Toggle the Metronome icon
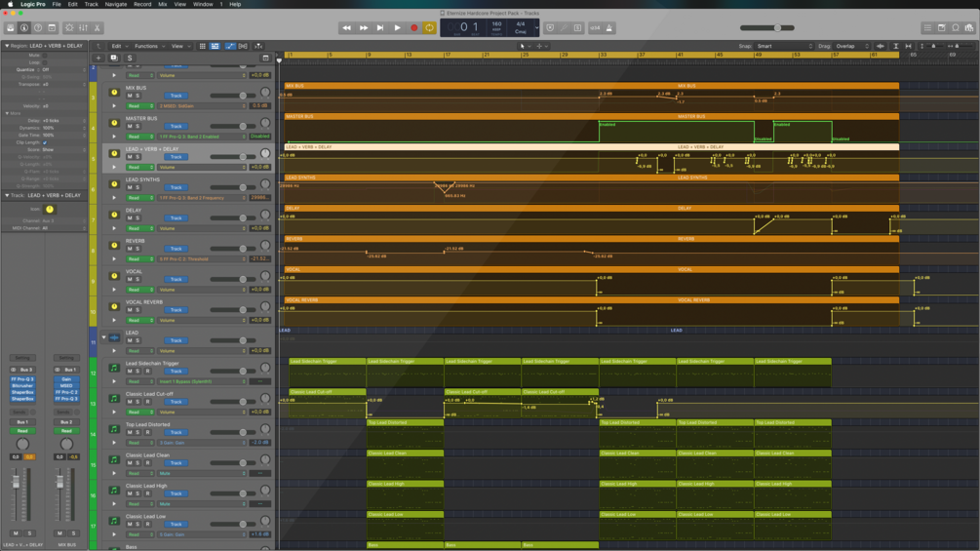 tap(609, 28)
